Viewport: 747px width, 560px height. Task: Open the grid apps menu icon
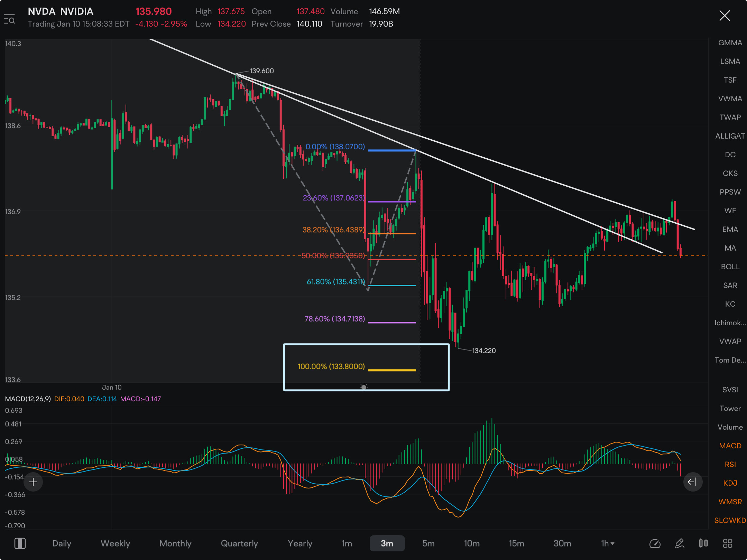(727, 543)
